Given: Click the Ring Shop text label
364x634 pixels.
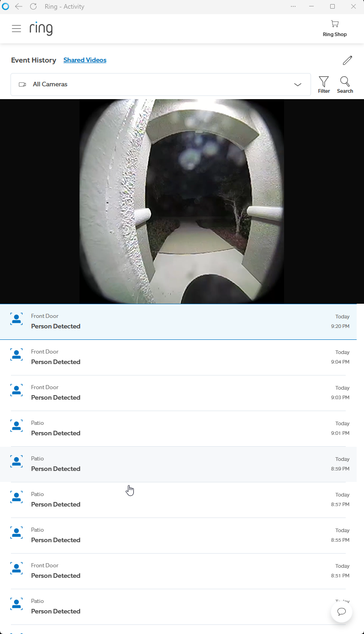Looking at the screenshot, I should point(335,35).
